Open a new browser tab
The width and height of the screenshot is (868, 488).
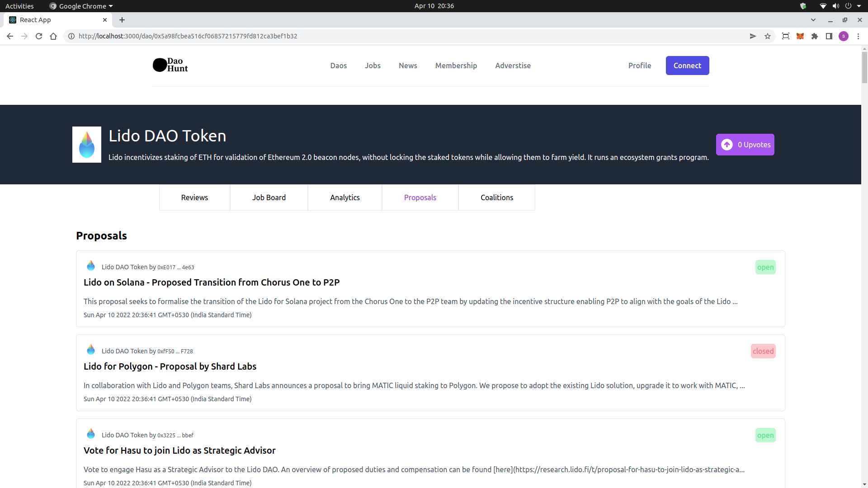point(122,20)
